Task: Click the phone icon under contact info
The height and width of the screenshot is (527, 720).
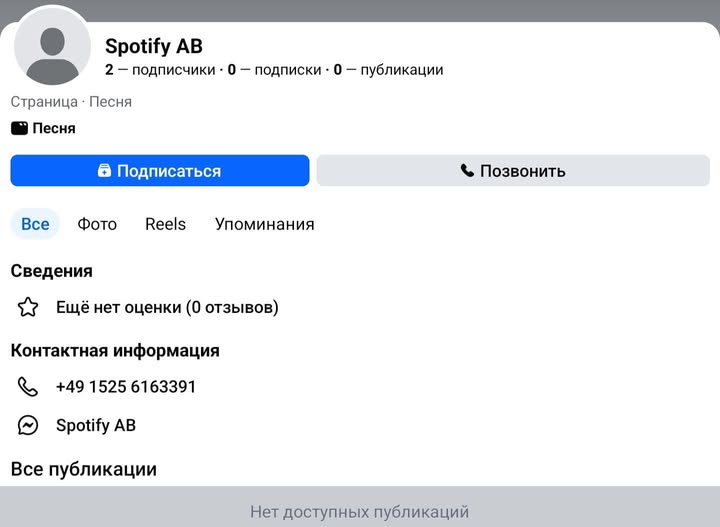Action: 28,387
